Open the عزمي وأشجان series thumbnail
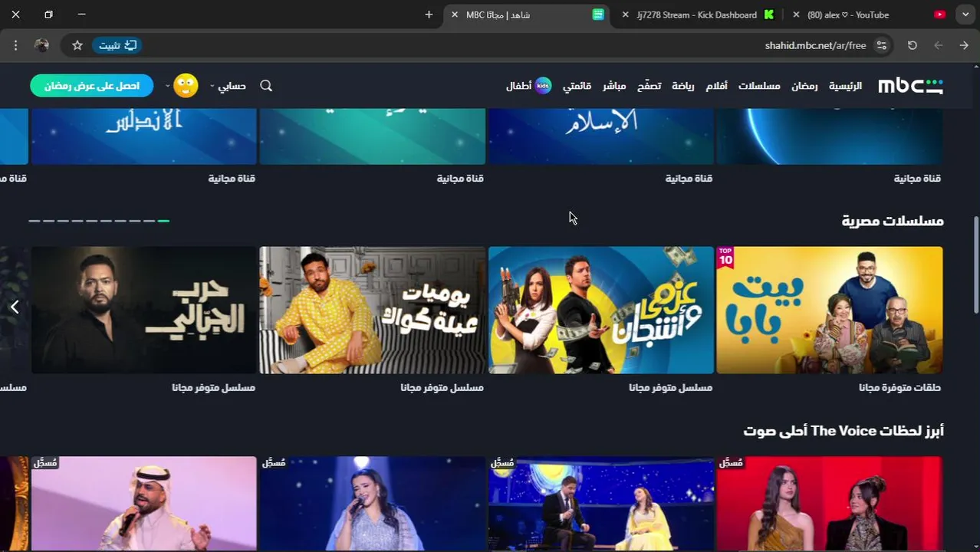This screenshot has width=980, height=552. click(601, 310)
